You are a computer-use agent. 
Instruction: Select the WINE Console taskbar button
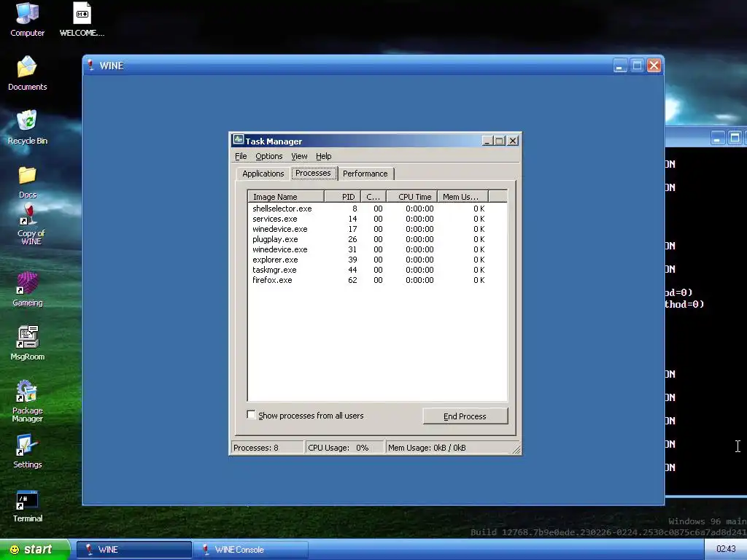[251, 550]
